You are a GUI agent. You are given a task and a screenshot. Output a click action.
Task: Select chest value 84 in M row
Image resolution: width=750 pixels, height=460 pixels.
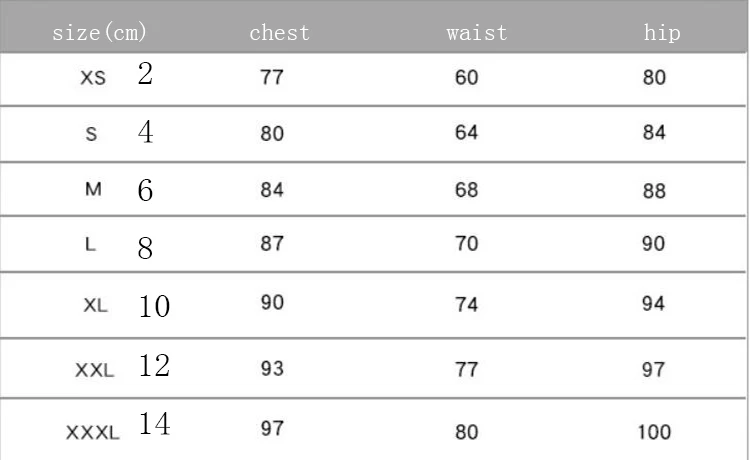coord(272,190)
